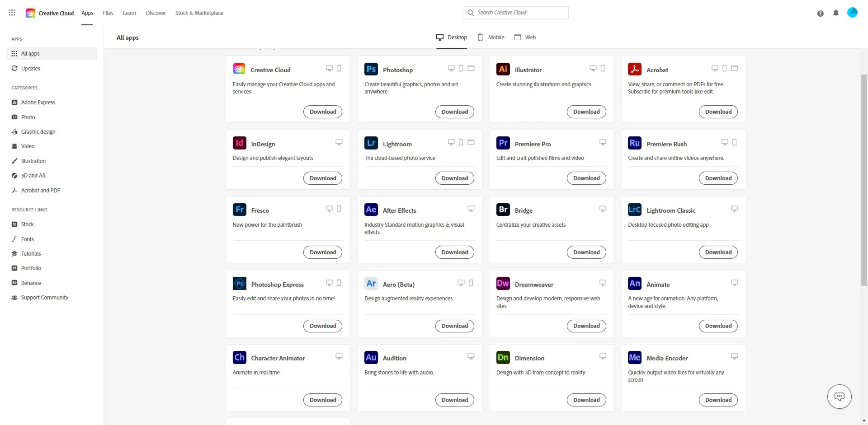The width and height of the screenshot is (868, 425).
Task: Select the Mobile platform tab
Action: pyautogui.click(x=491, y=37)
